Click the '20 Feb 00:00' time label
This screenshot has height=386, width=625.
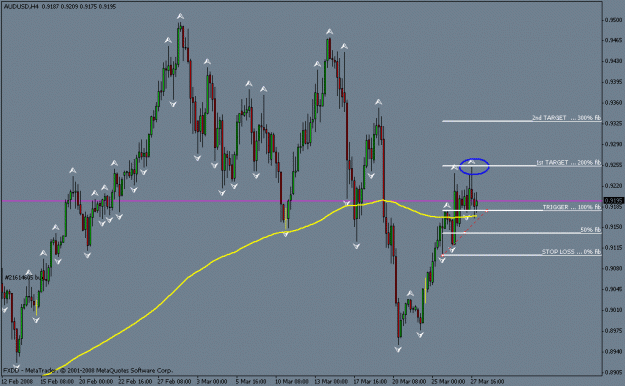tap(96, 381)
